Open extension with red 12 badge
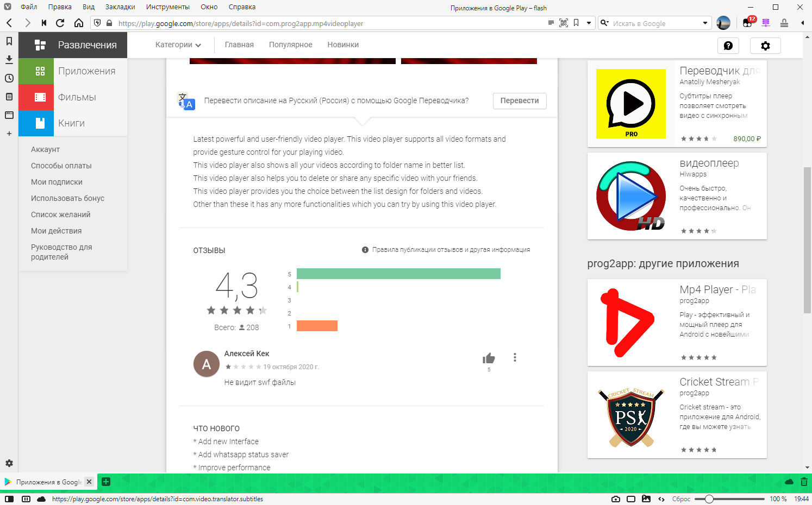The width and height of the screenshot is (812, 505). [748, 22]
